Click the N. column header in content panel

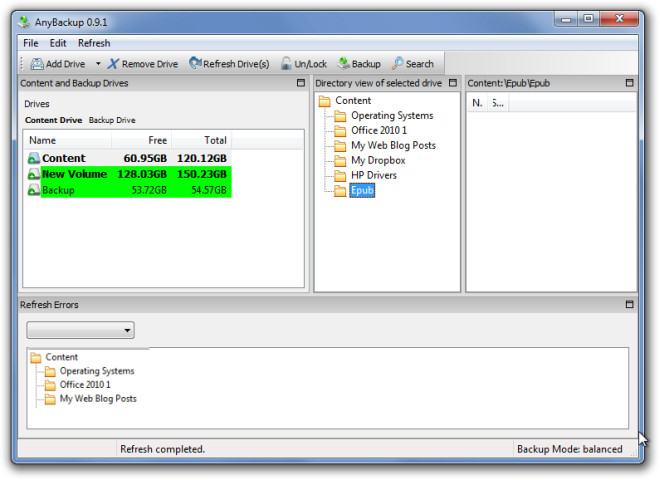coord(477,103)
